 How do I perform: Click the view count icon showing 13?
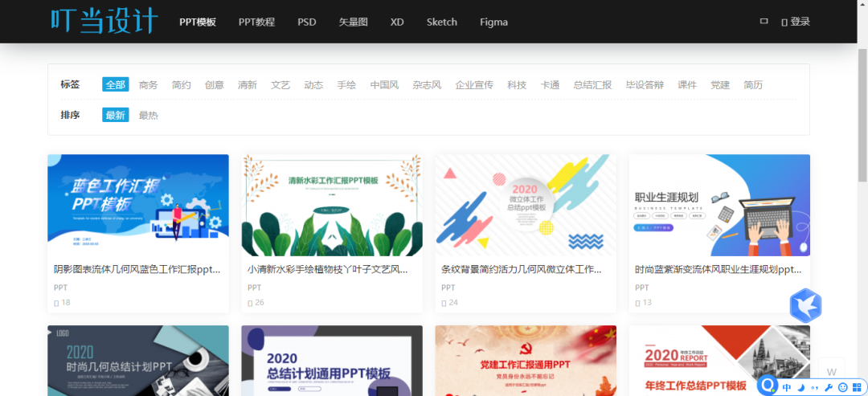(x=637, y=303)
